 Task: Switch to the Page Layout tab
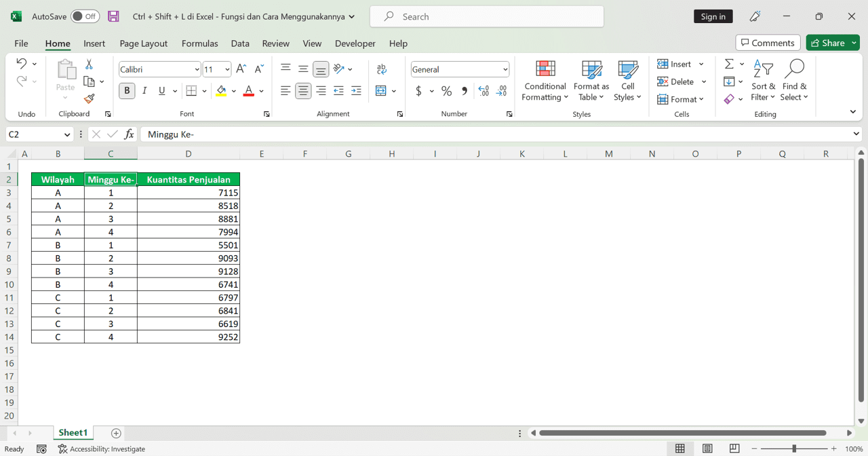coord(144,43)
